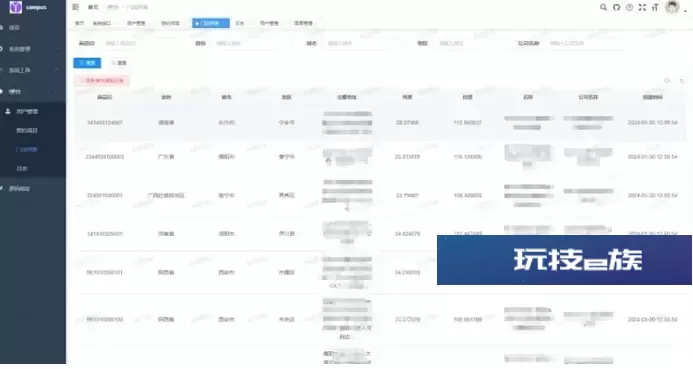The image size is (693, 369).
Task: Collapse the sidebar with the hamburger icon
Action: (x=76, y=7)
